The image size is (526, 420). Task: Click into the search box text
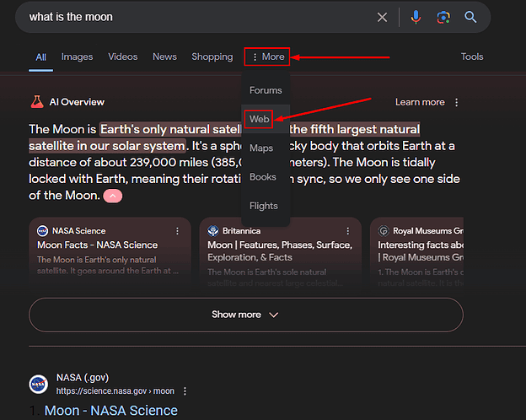(x=71, y=17)
